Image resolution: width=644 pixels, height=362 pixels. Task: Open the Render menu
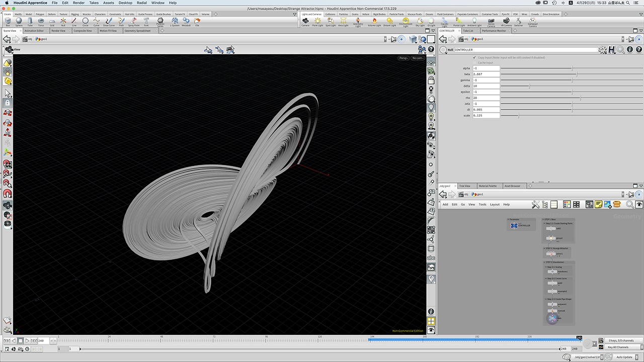(x=78, y=3)
